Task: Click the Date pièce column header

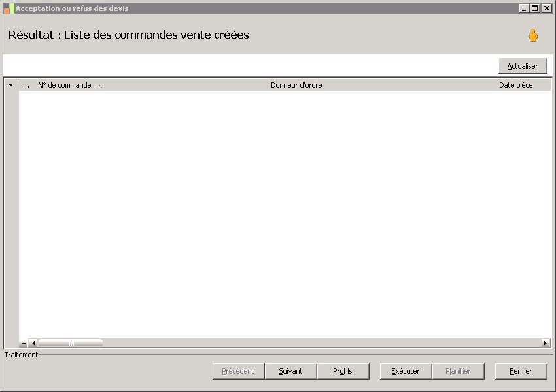Action: (x=515, y=85)
